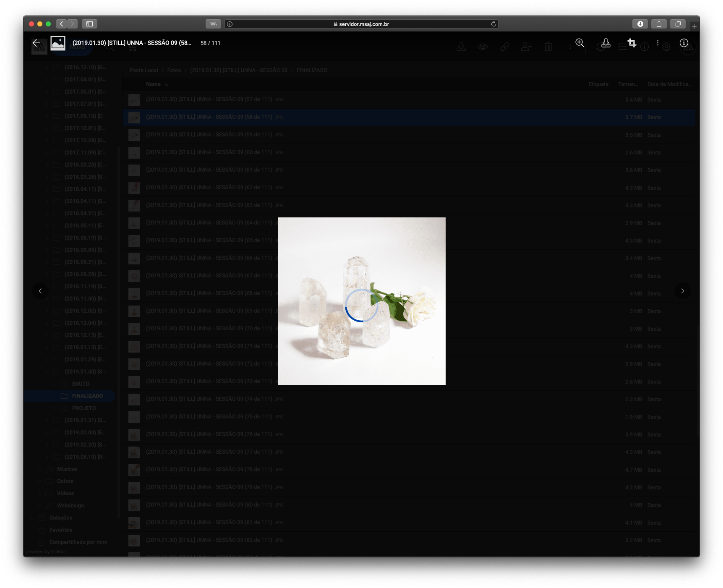Viewport: 723px width, 588px height.
Task: Select file SESSÃO 09 (80 de 111)
Action: pos(409,505)
